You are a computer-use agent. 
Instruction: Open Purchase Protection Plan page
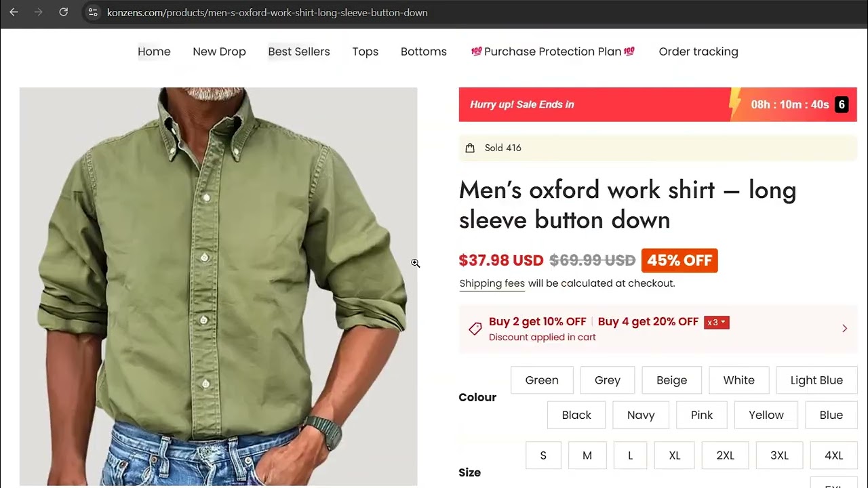553,52
